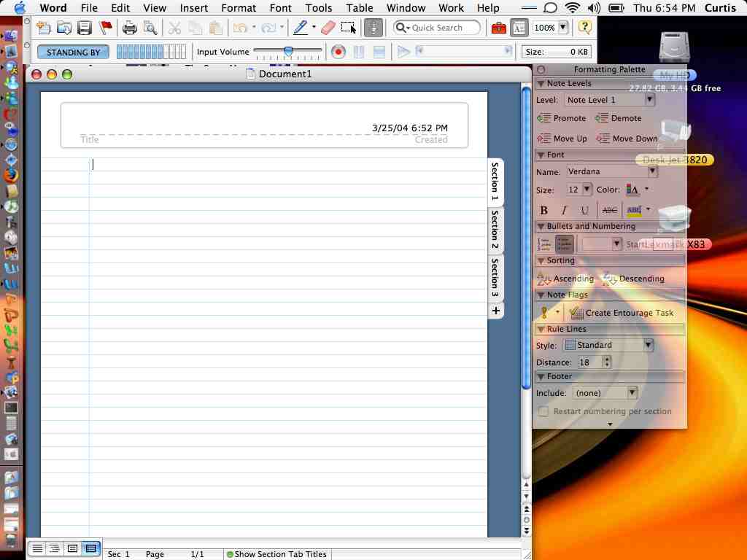The image size is (747, 560).
Task: Choose the selection rectangle tool
Action: (x=349, y=28)
